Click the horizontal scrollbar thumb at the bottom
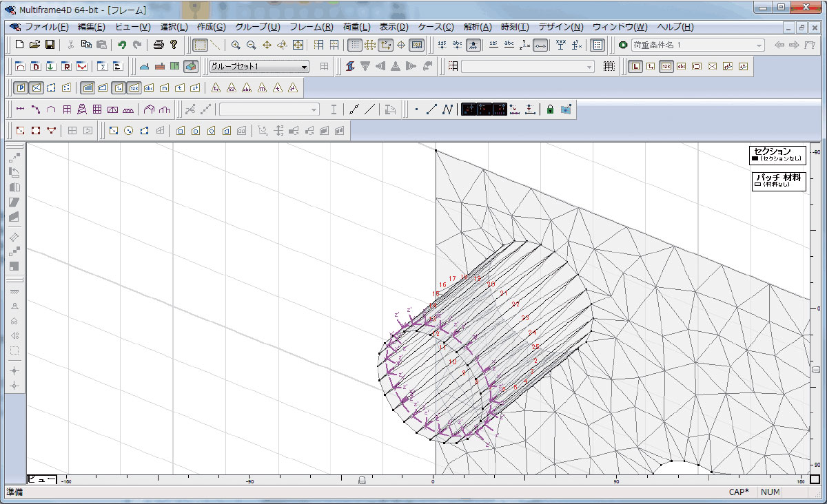Screen dimensions: 827x504 pyautogui.click(x=362, y=480)
